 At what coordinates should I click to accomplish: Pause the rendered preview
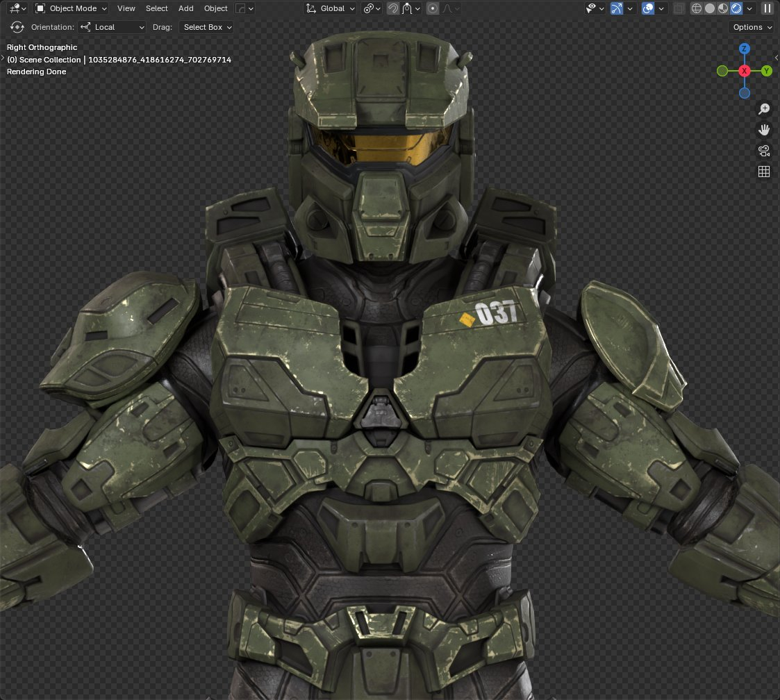point(767,8)
